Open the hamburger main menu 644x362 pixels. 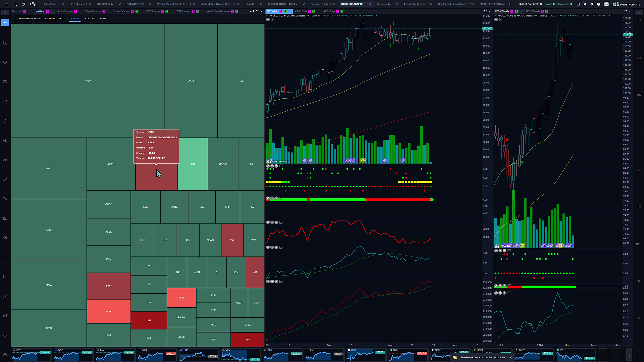click(x=6, y=4)
